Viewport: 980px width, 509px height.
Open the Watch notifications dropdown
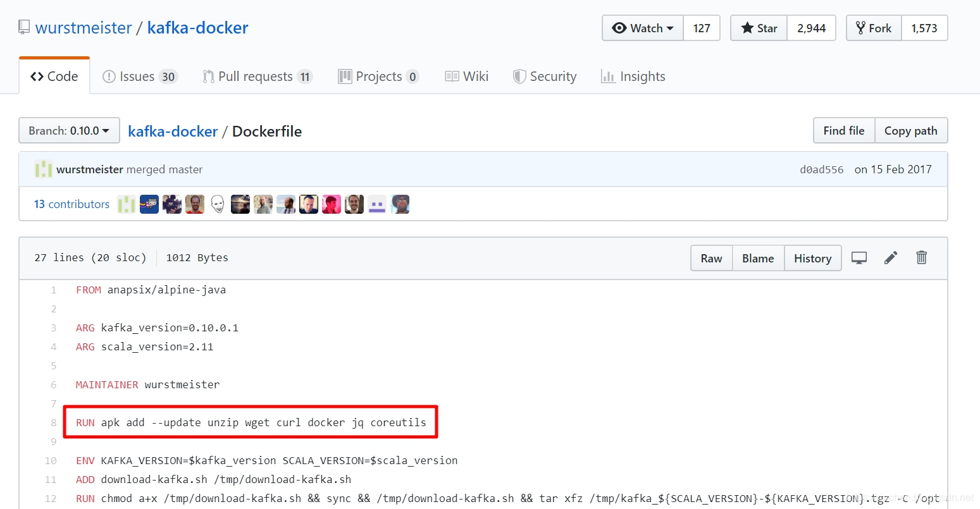(x=643, y=28)
